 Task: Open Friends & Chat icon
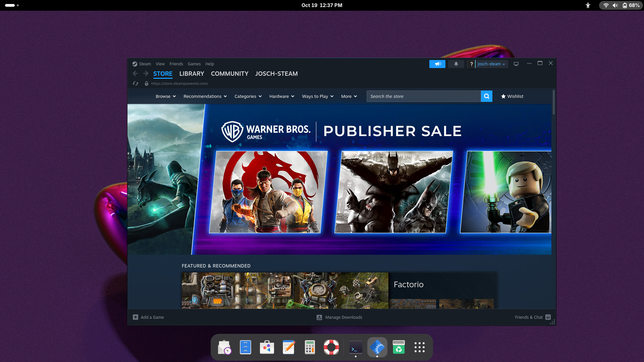(x=548, y=317)
